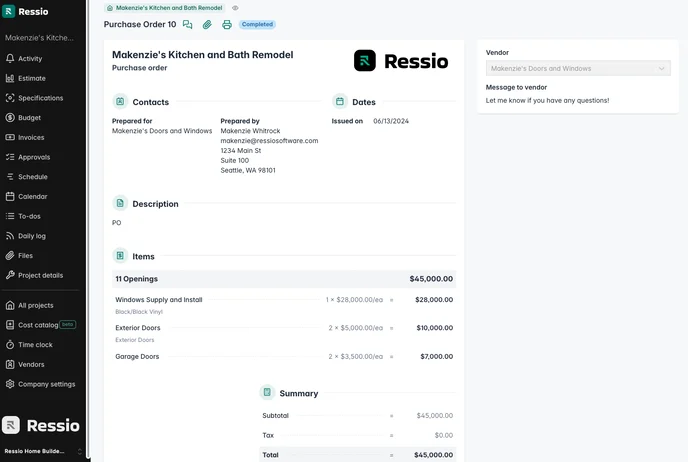Click the $28,000.00 windows line total

coord(434,300)
